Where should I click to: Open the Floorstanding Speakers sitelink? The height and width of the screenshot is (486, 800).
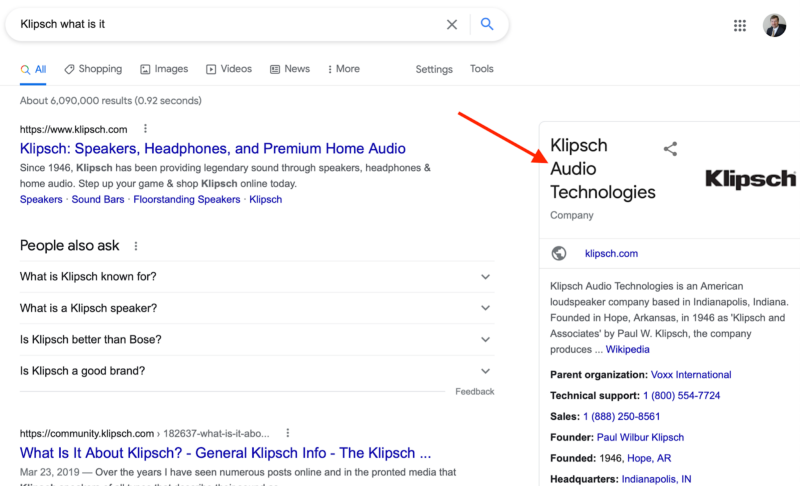point(187,199)
